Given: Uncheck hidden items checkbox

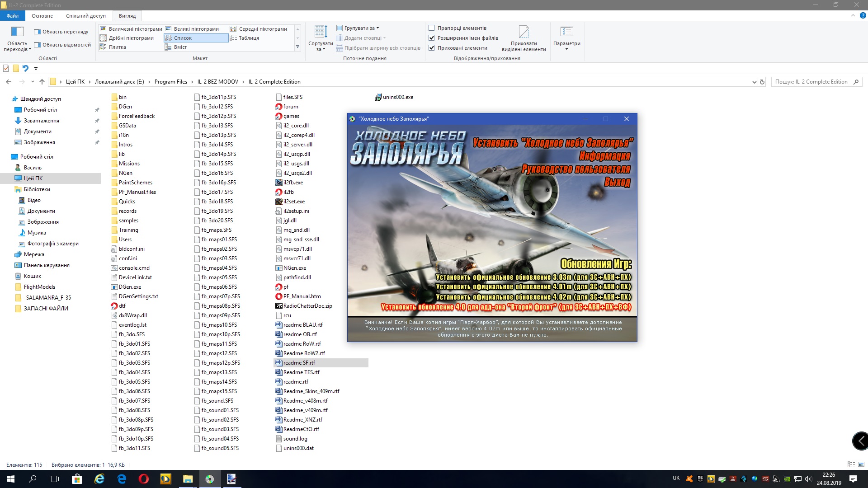Looking at the screenshot, I should (432, 48).
